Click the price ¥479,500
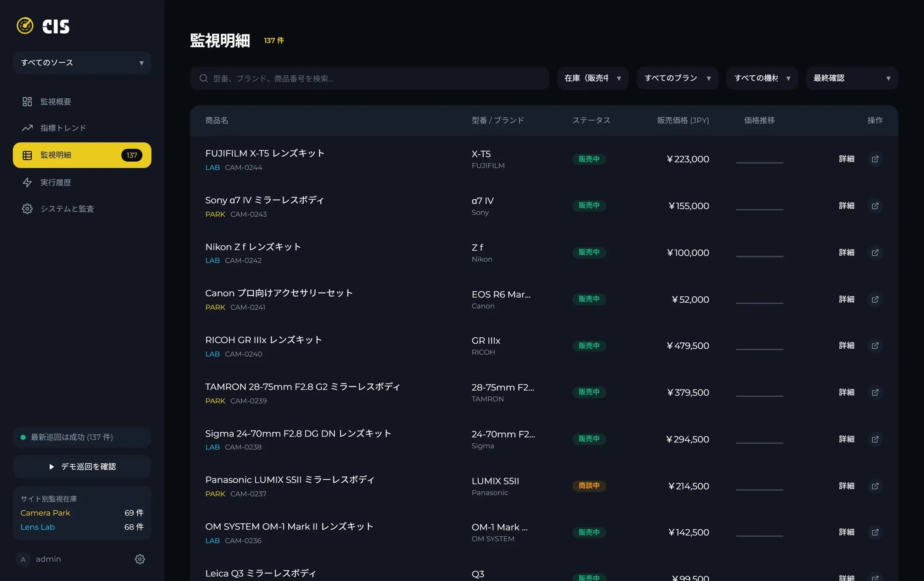 [688, 345]
